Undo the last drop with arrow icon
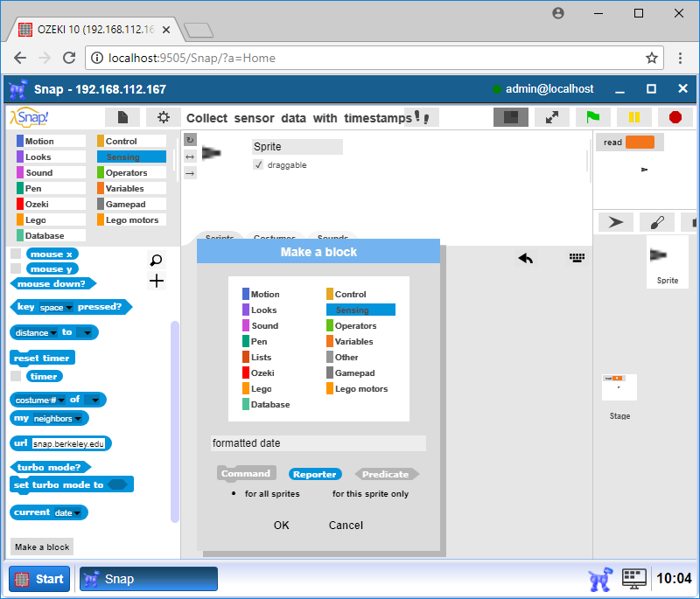This screenshot has height=599, width=700. (x=526, y=258)
